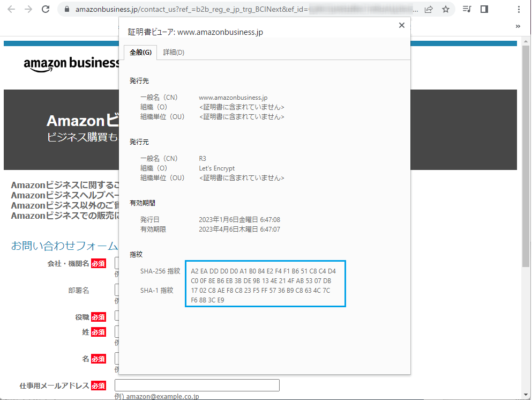This screenshot has height=400, width=532.
Task: Click the forward navigation arrow
Action: pos(28,9)
